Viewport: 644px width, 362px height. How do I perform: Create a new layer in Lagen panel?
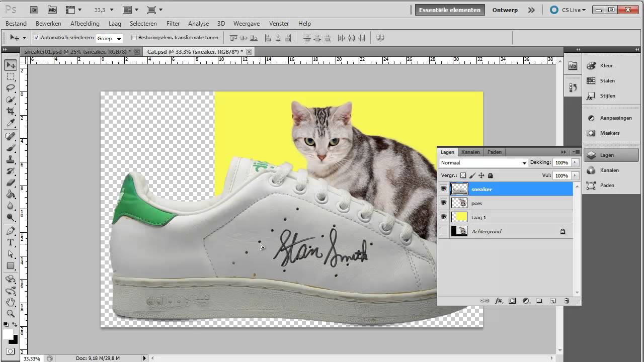click(x=553, y=301)
